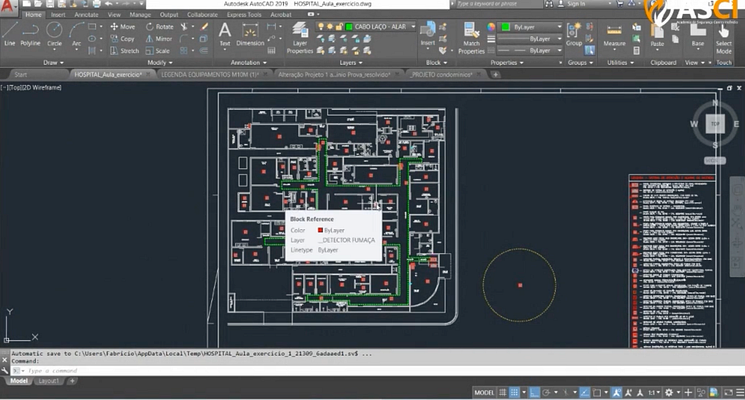
Task: Open the Layer Properties manager
Action: [x=300, y=37]
